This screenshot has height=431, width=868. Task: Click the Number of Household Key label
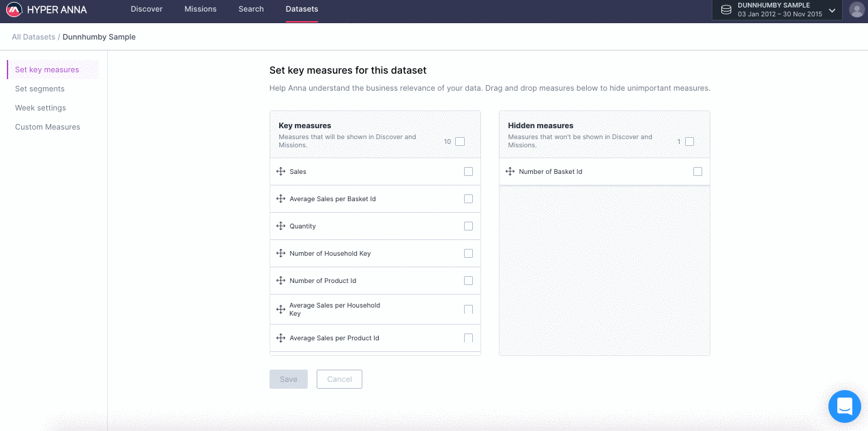tap(330, 254)
